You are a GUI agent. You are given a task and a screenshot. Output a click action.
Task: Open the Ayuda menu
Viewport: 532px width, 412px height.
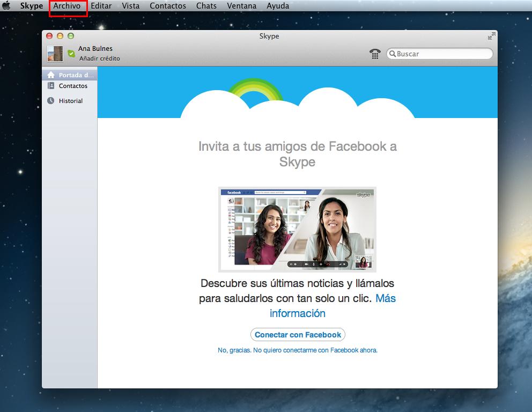(x=278, y=6)
